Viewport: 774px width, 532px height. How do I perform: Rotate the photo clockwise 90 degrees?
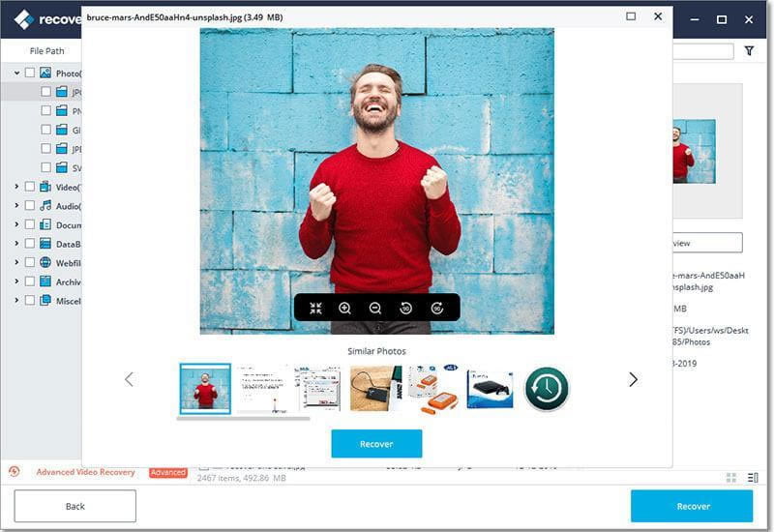437,308
